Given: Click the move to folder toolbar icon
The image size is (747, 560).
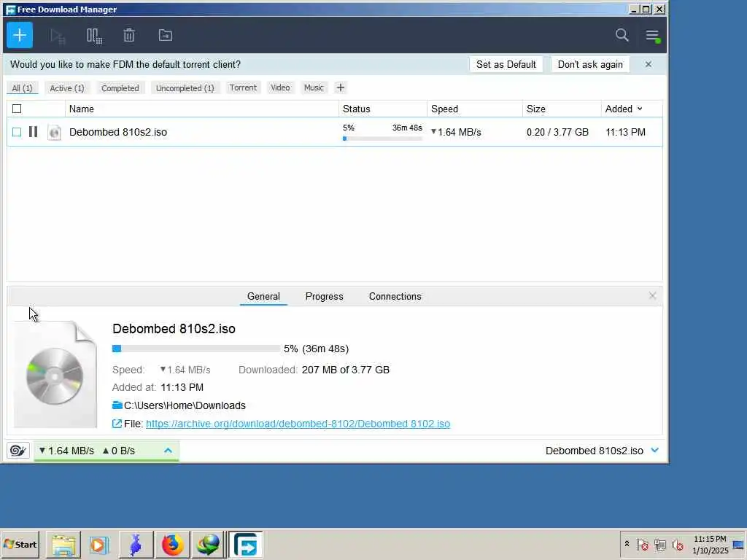Looking at the screenshot, I should pos(166,35).
